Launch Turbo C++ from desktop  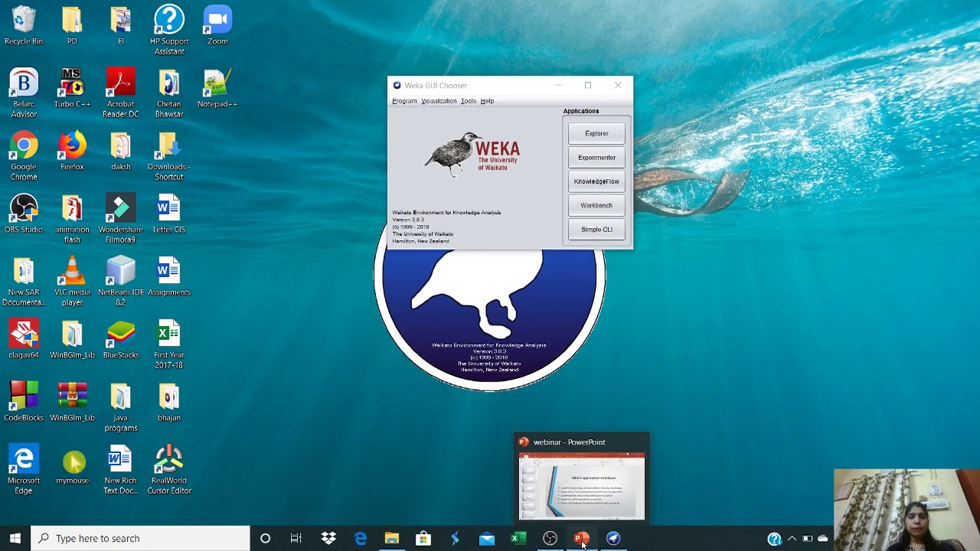[72, 88]
